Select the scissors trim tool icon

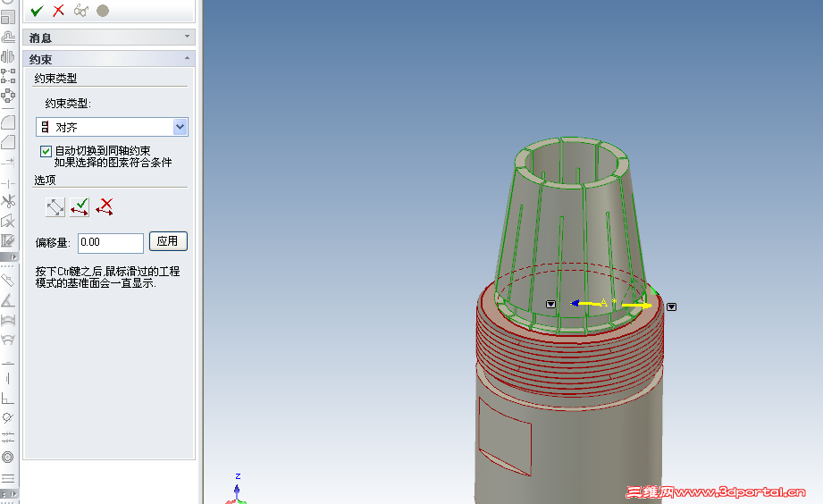8,201
